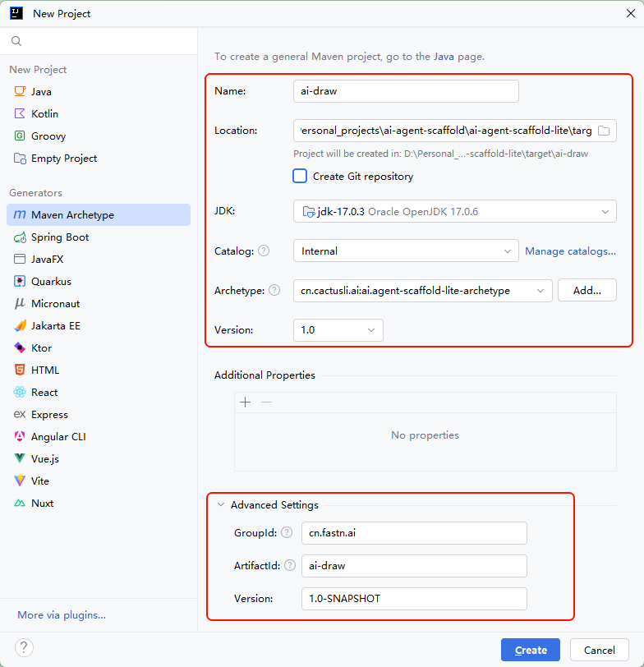Click the GroupId field cn.fastn.ai
This screenshot has height=667, width=644.
point(414,533)
